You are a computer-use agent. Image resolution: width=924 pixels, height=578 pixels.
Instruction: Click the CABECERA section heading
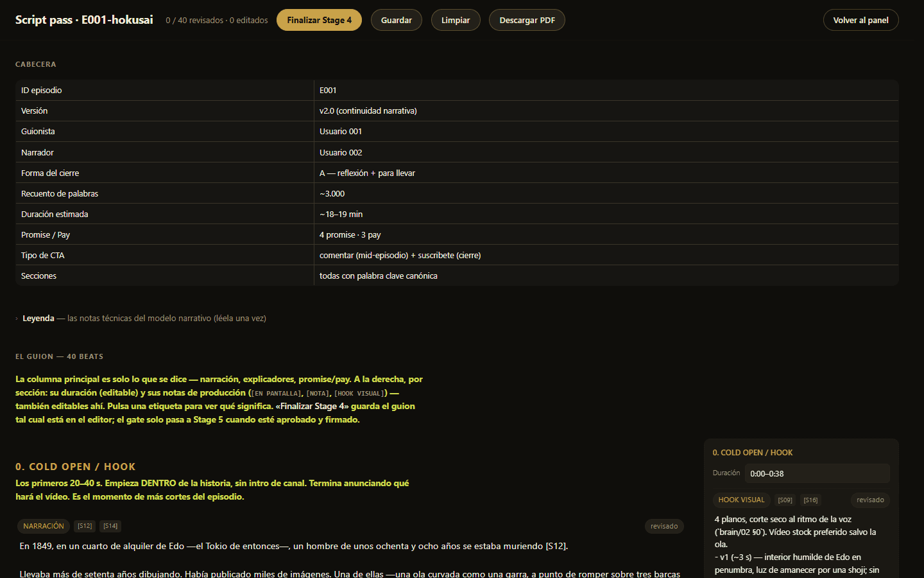[36, 64]
